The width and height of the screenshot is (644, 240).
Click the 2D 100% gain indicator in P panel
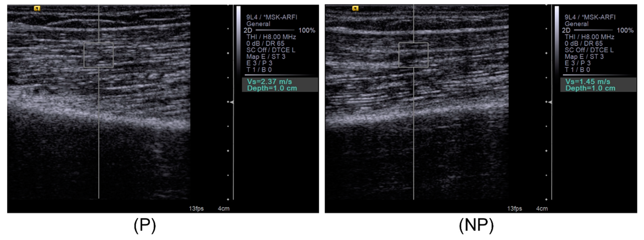(279, 31)
